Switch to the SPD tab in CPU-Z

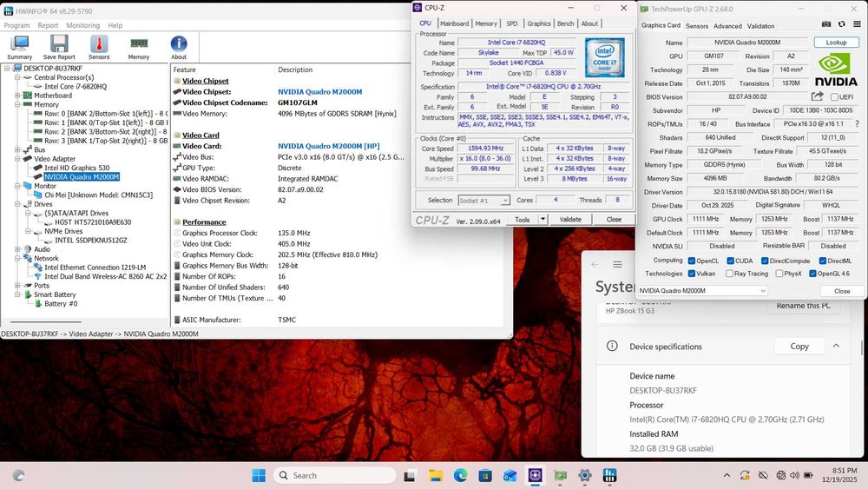[512, 23]
